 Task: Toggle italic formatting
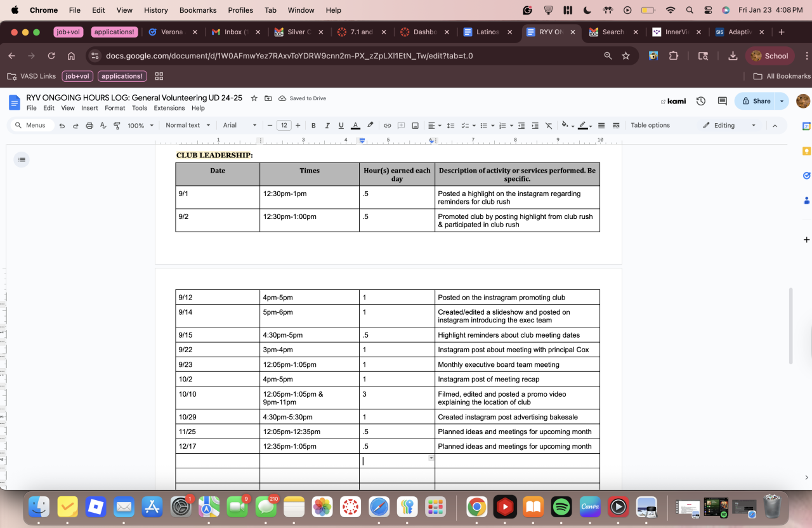pyautogui.click(x=327, y=126)
